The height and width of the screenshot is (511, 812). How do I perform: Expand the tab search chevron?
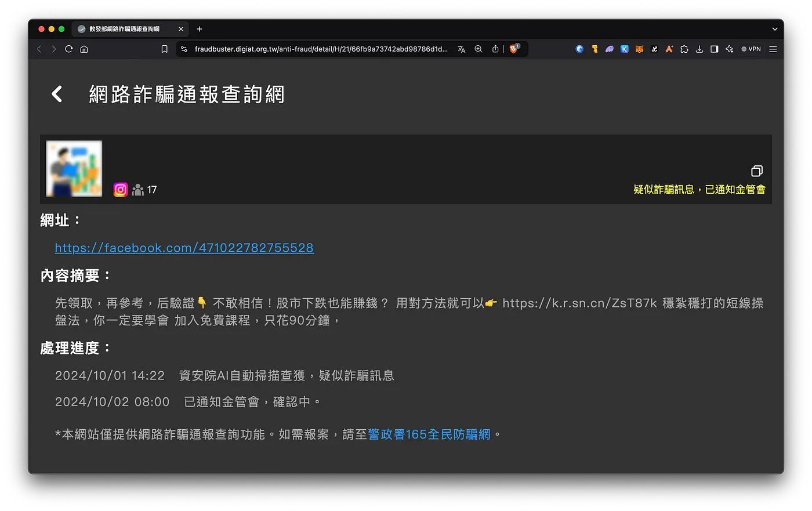click(775, 29)
